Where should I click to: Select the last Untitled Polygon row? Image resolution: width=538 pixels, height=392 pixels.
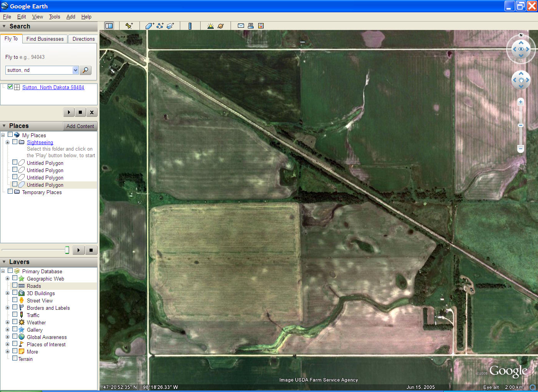click(45, 185)
